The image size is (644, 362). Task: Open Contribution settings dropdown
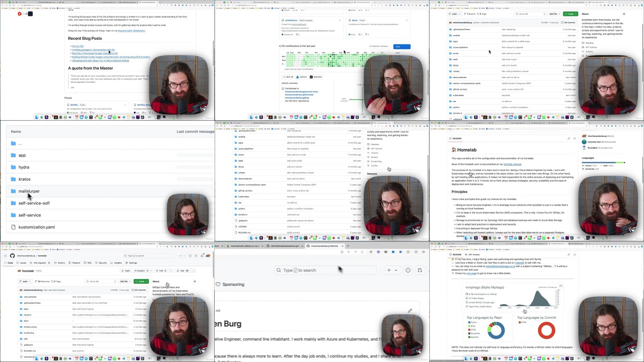379,46
